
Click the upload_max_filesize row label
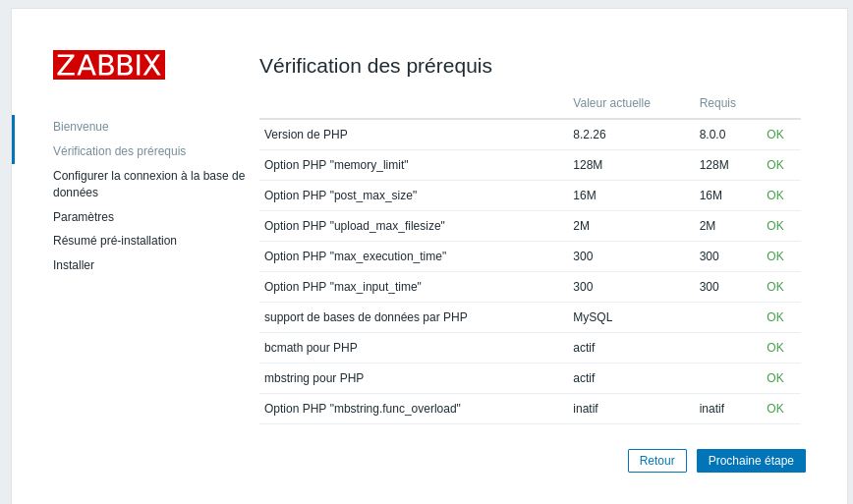click(x=354, y=226)
